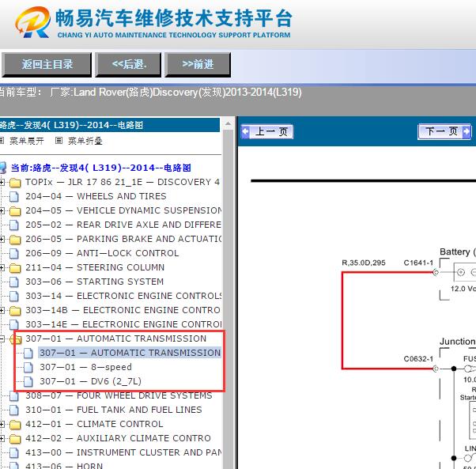Viewport: 476px width, 469px height.
Task: Open 206-09 ANTI-LOCK CONTROL
Action: pyautogui.click(x=102, y=253)
